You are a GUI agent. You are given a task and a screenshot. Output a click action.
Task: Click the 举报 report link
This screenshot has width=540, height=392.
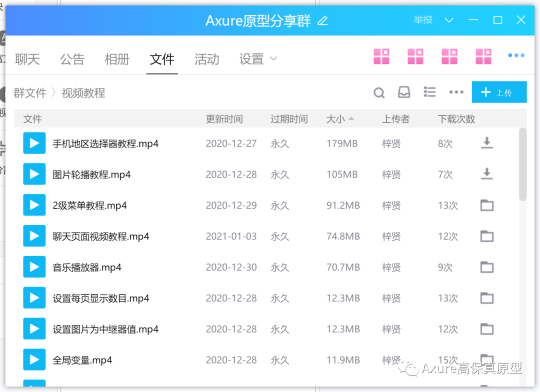point(423,20)
